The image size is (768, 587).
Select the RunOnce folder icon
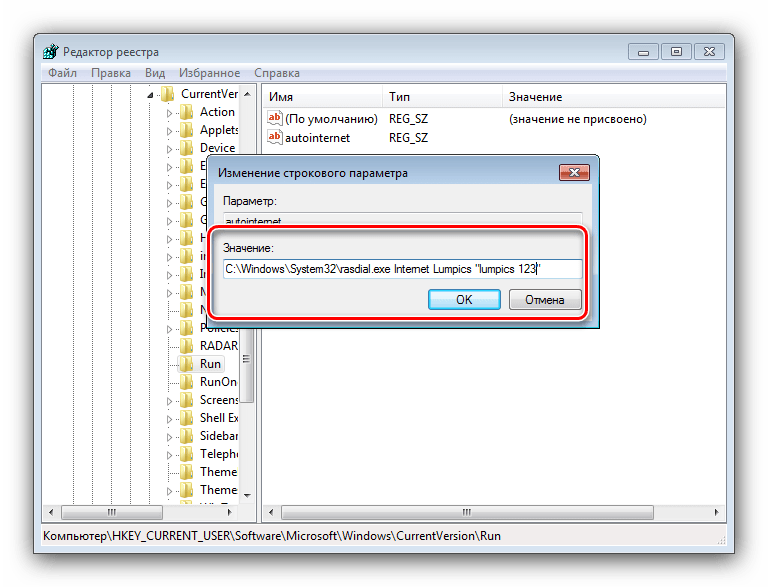pos(186,382)
